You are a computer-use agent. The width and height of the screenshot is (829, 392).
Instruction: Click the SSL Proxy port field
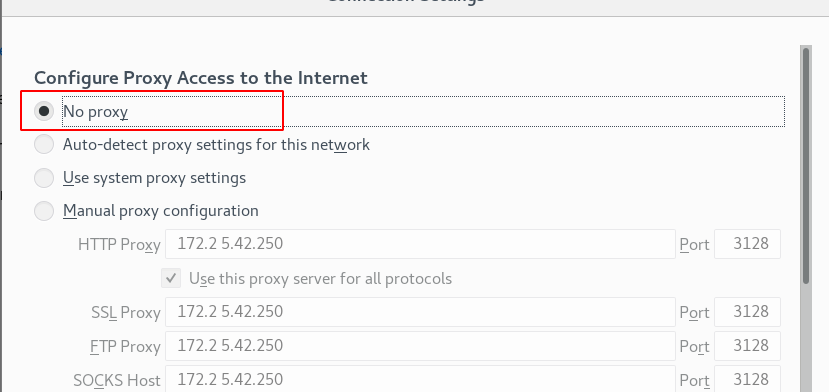pos(748,312)
